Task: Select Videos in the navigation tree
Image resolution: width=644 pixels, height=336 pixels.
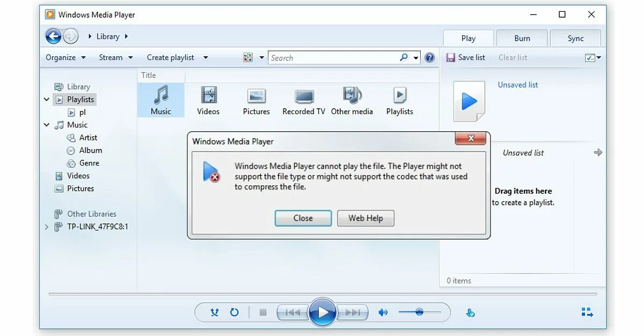Action: pos(72,176)
